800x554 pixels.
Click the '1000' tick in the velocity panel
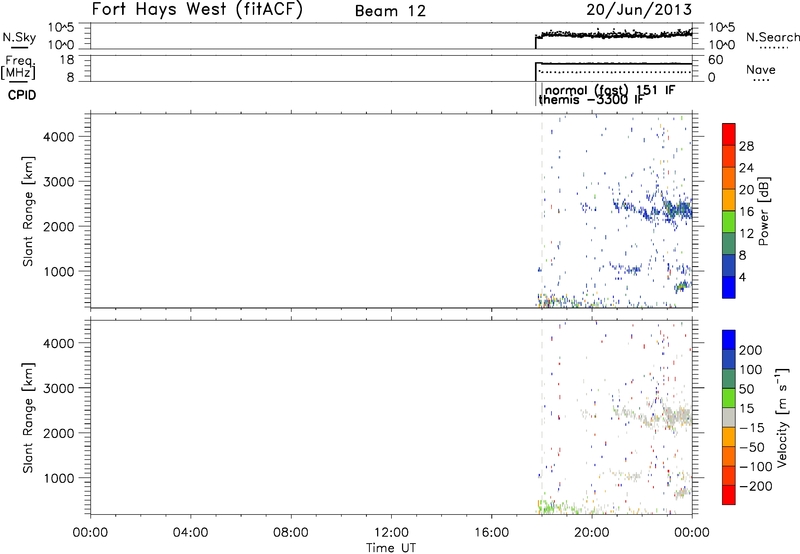[58, 478]
